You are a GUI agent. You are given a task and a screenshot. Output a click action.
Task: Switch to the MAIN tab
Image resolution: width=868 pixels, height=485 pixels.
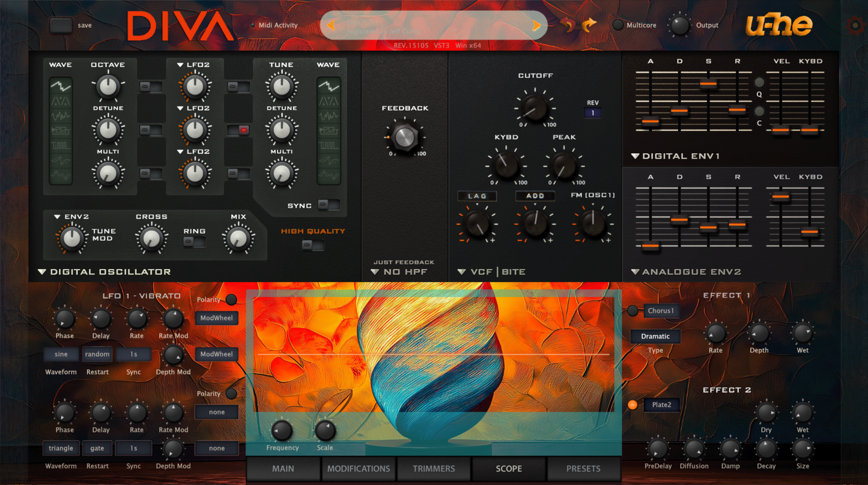[283, 469]
